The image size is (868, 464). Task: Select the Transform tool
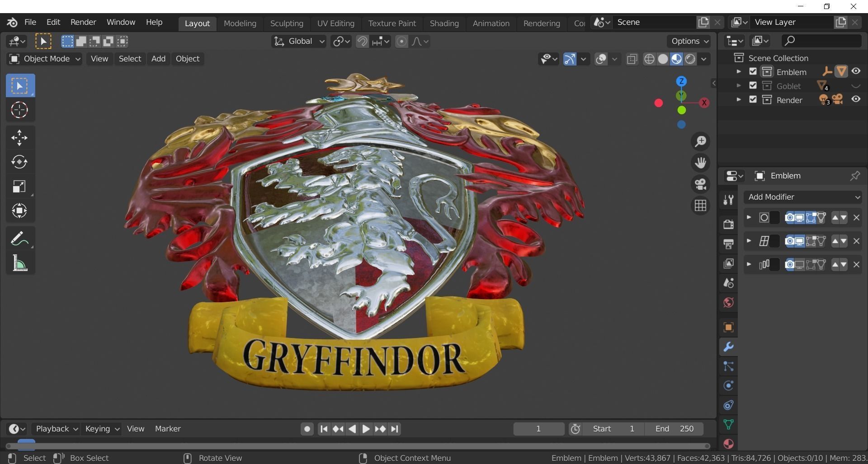20,211
